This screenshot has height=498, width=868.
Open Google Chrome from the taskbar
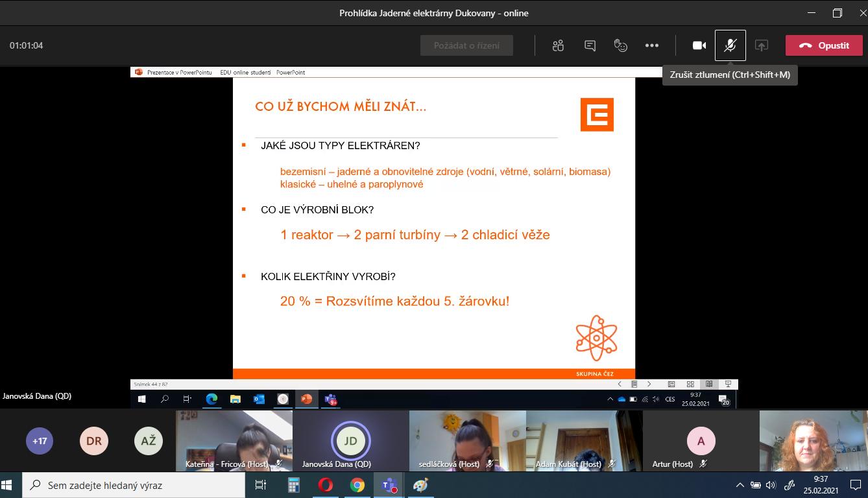click(357, 485)
